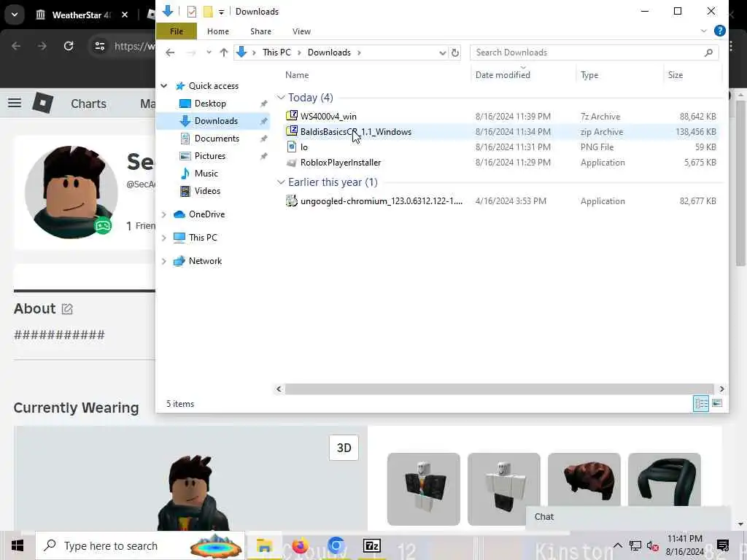Image resolution: width=747 pixels, height=560 pixels.
Task: Open browser tab search dropdown
Action: [15, 15]
